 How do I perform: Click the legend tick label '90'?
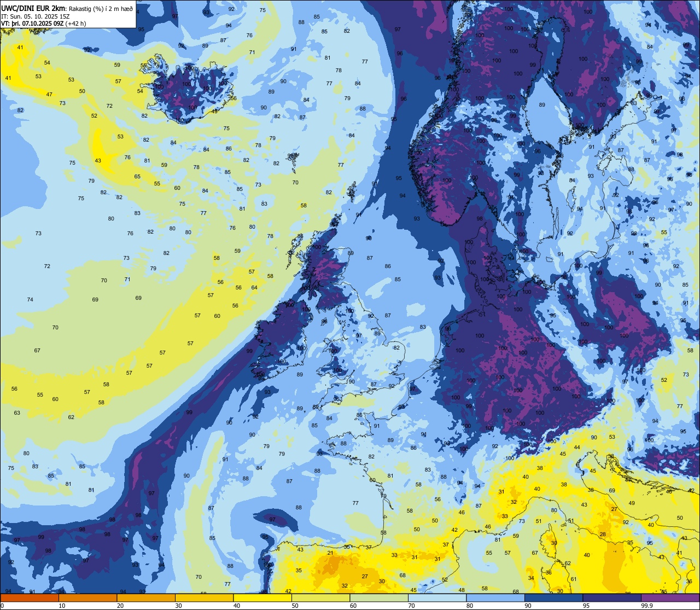point(528,606)
